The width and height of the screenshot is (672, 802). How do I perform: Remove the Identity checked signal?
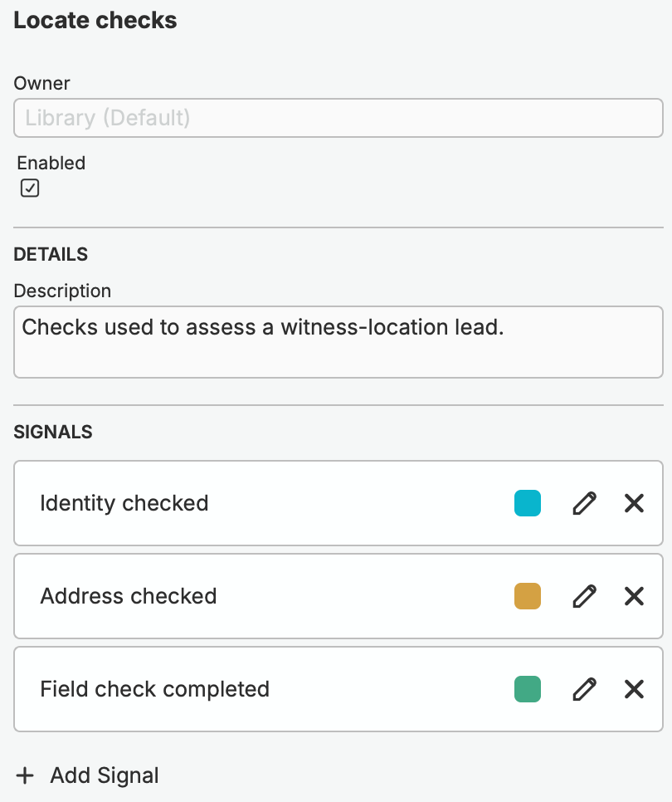(x=634, y=503)
